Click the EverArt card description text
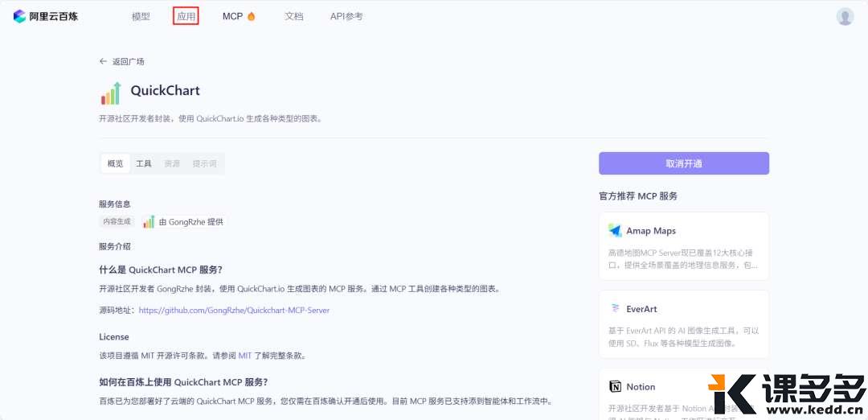The height and width of the screenshot is (420, 868). 683,337
